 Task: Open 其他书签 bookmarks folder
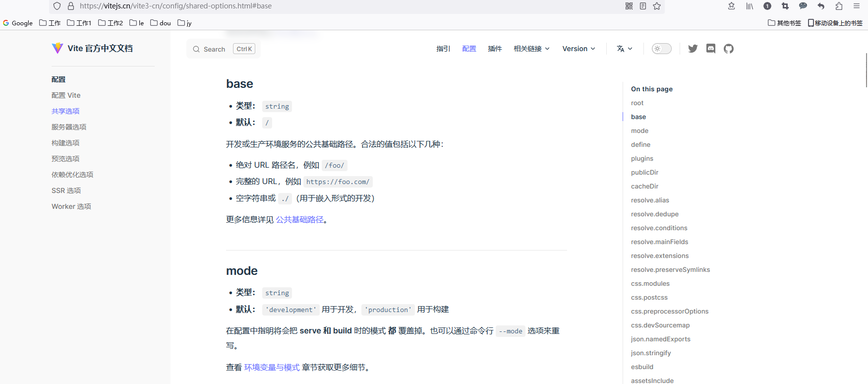tap(785, 23)
